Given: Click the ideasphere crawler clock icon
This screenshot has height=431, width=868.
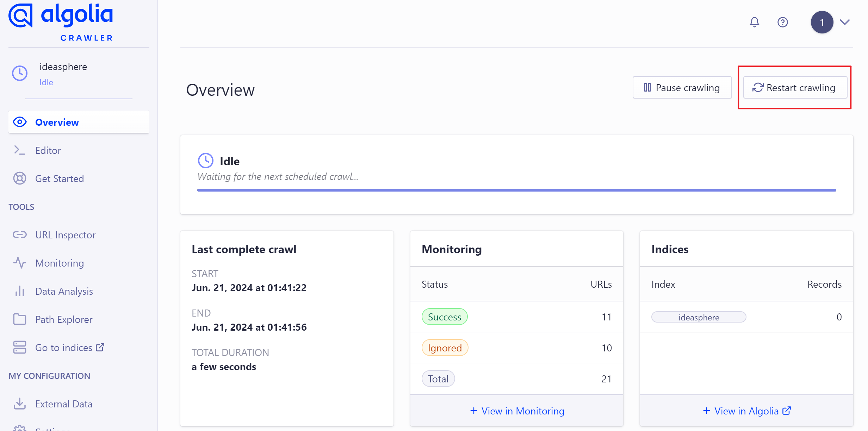Looking at the screenshot, I should [x=20, y=73].
